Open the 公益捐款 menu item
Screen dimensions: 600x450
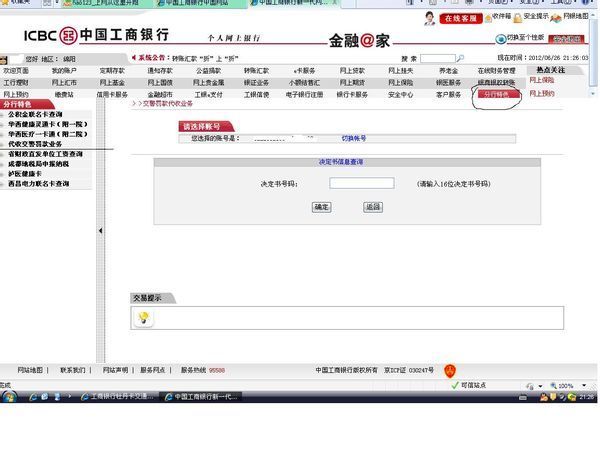coord(209,71)
